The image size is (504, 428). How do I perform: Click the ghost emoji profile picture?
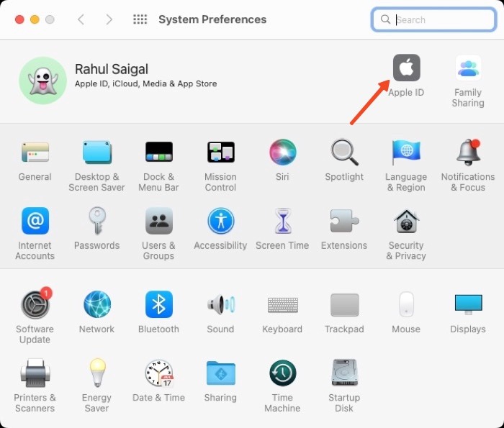(42, 81)
